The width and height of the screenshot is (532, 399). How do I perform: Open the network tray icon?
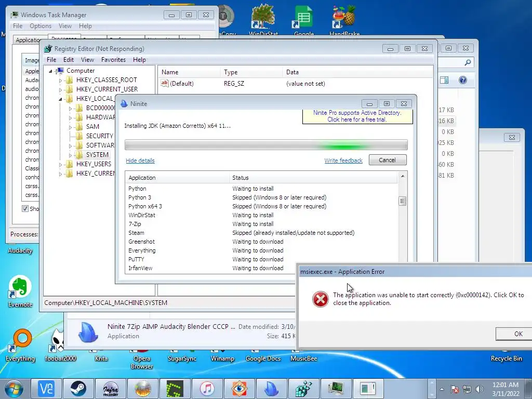(467, 389)
